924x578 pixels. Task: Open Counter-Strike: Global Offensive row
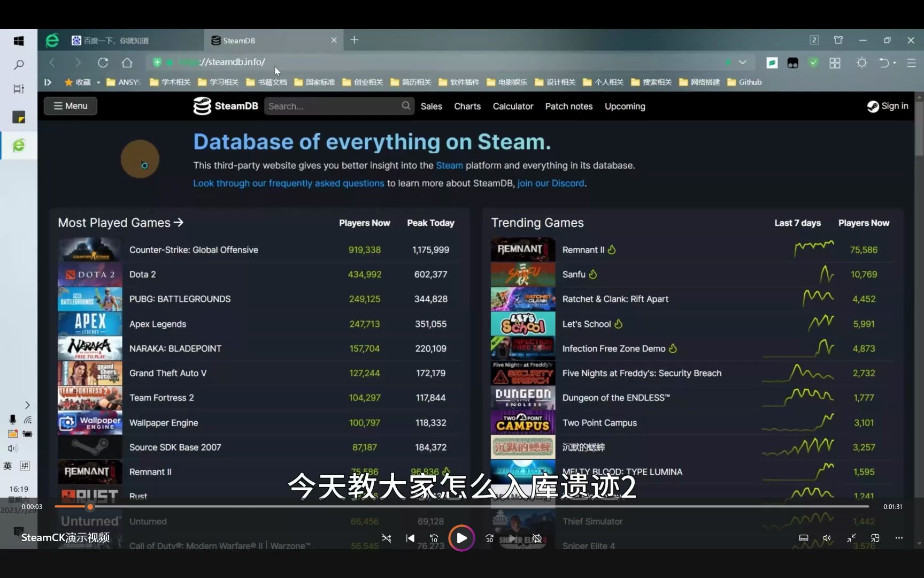coord(259,250)
